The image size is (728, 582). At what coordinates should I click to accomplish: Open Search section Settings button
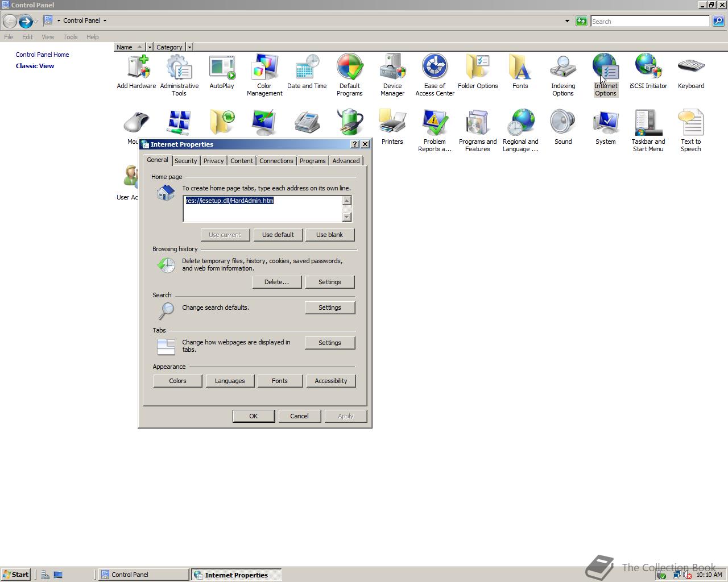coord(330,307)
